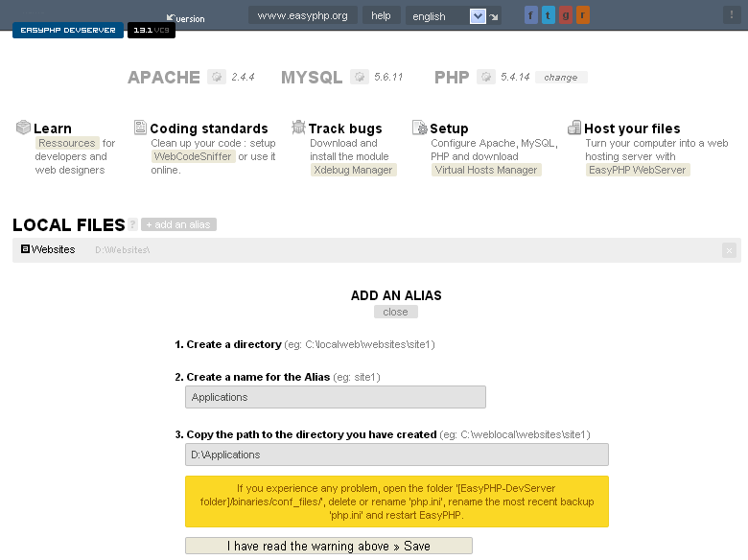Click the directory path field D:\Applications
The image size is (748, 560).
[397, 455]
